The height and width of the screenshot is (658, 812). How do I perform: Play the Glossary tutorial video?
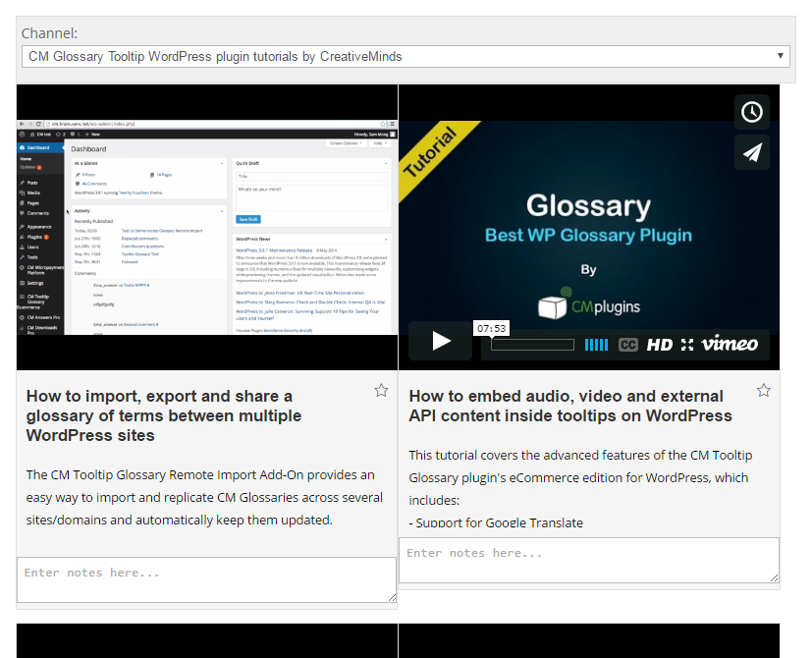click(440, 341)
